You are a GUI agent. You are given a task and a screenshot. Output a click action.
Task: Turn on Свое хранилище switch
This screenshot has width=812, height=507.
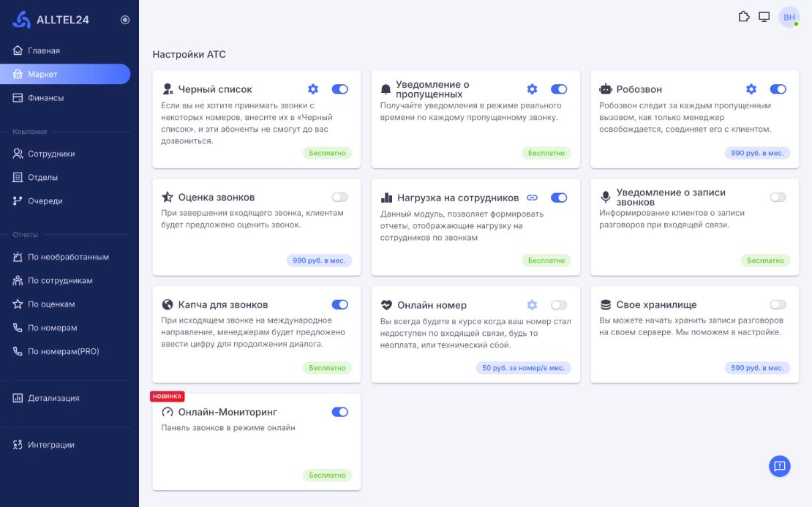[778, 305]
